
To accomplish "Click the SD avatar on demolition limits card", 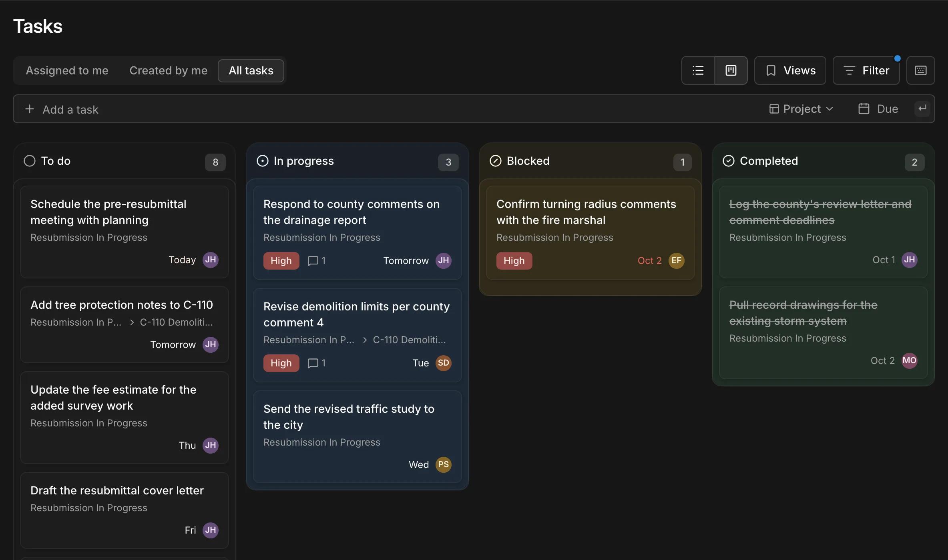I will click(444, 363).
